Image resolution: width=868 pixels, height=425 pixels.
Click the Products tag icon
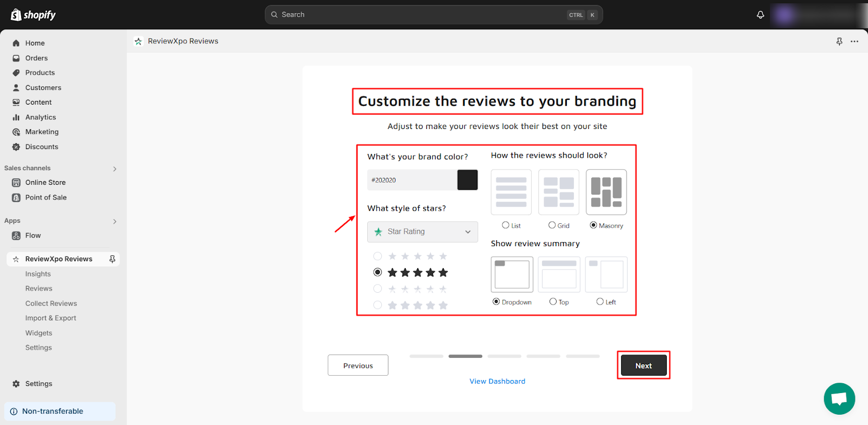[x=16, y=73]
